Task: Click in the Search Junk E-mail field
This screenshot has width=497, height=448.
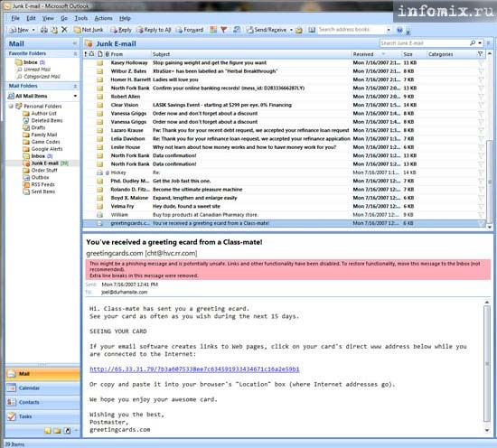Action: point(424,42)
